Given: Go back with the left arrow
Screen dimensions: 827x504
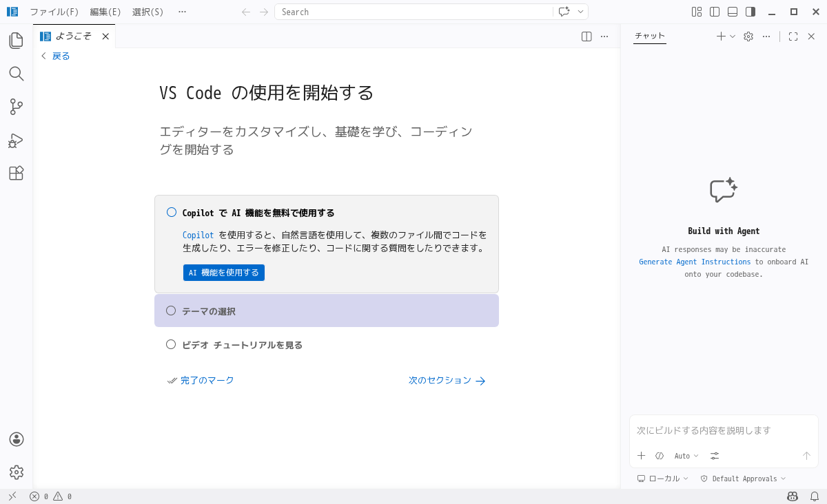Looking at the screenshot, I should (x=246, y=12).
